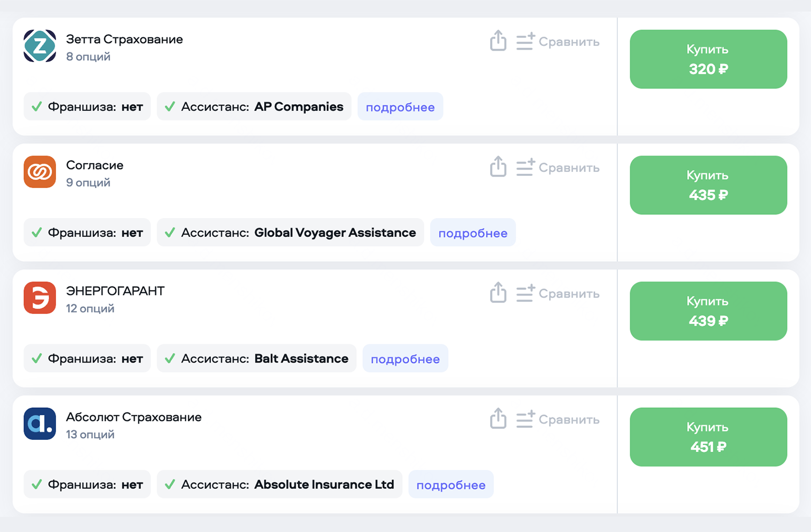Click the Согласие company name
811x532 pixels.
pos(94,165)
